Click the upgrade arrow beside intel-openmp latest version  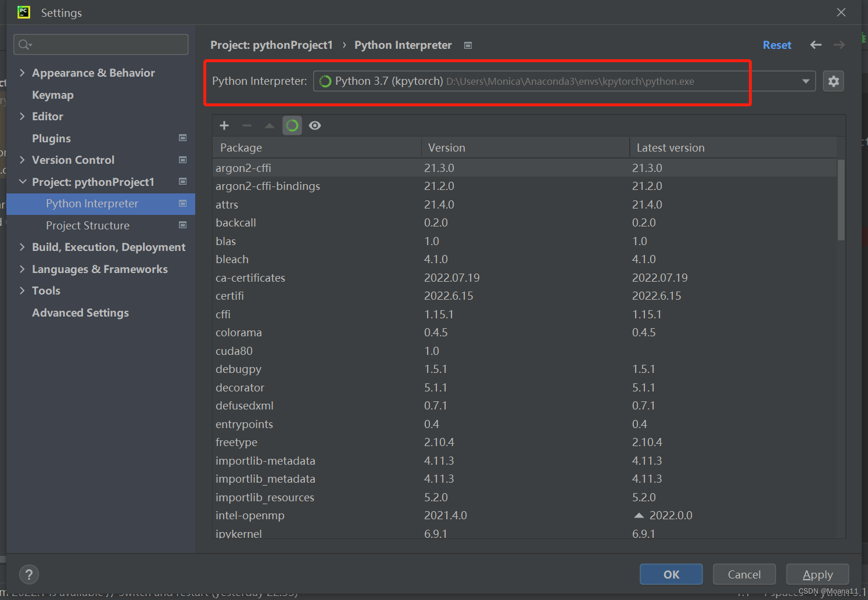point(639,516)
